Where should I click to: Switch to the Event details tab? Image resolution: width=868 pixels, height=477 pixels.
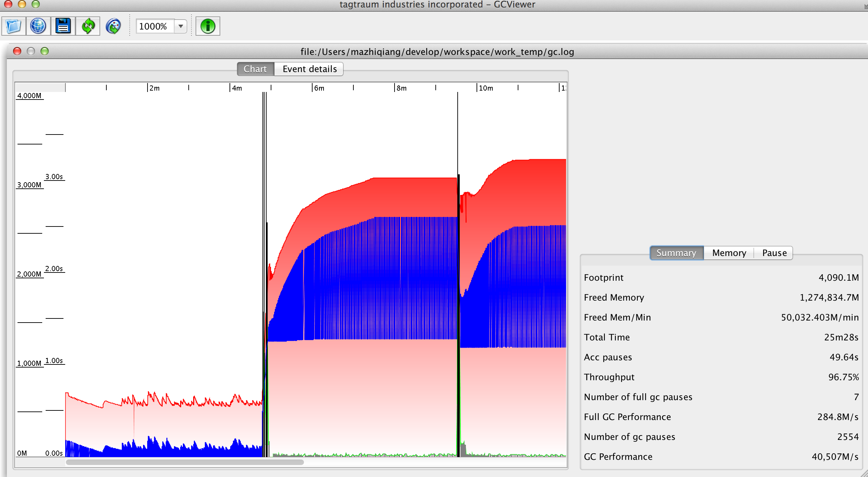(309, 69)
